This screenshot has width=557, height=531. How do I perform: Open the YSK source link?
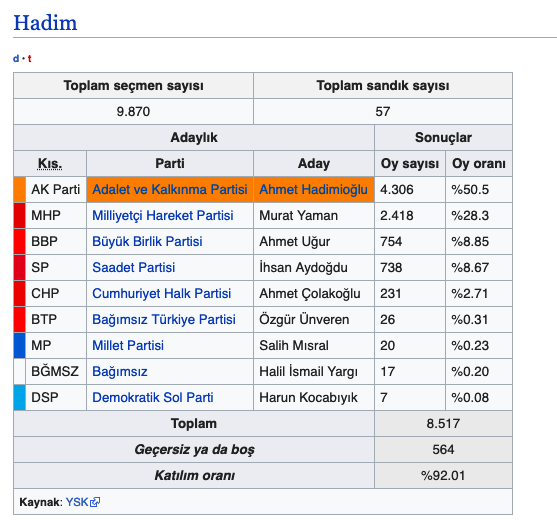[x=77, y=502]
